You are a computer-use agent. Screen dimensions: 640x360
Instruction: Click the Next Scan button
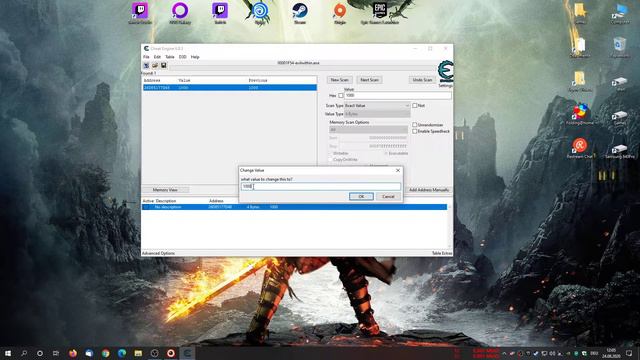click(369, 80)
